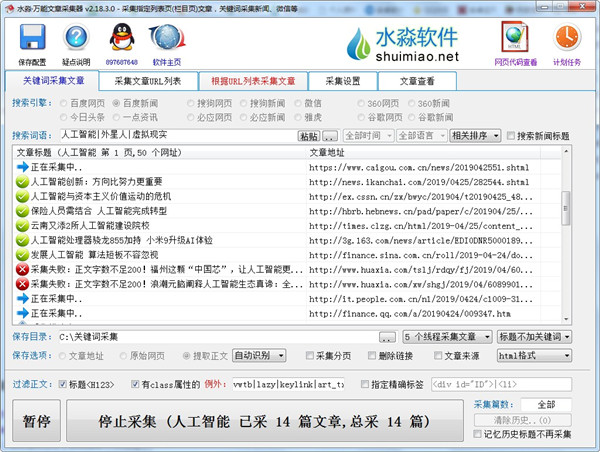Select 微信 search engine radio
This screenshot has height=452, width=600.
tap(298, 103)
